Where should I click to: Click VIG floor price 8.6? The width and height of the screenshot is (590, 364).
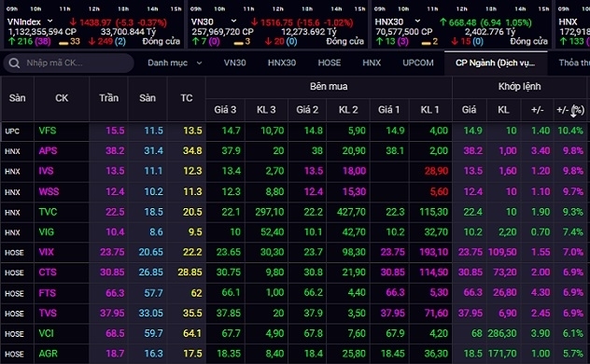(x=156, y=232)
